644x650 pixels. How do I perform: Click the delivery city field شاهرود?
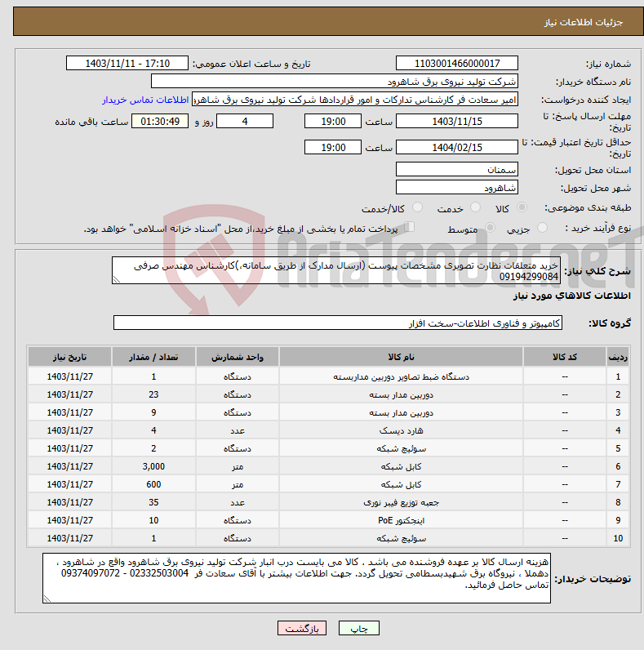[457, 187]
